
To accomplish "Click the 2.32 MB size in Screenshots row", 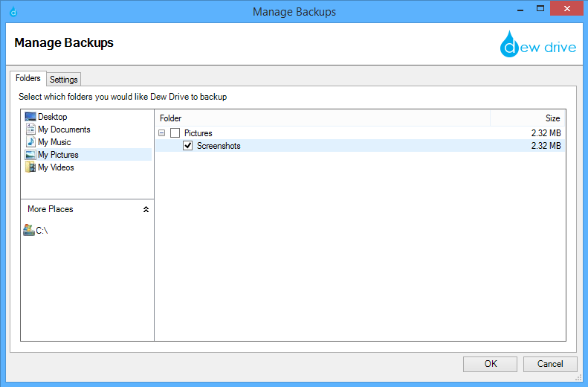I will [x=546, y=146].
